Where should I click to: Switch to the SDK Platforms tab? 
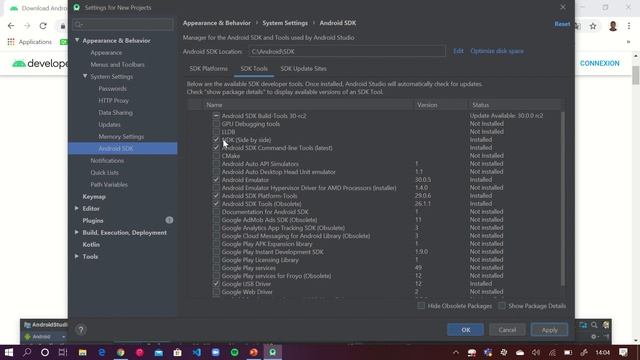pyautogui.click(x=209, y=69)
